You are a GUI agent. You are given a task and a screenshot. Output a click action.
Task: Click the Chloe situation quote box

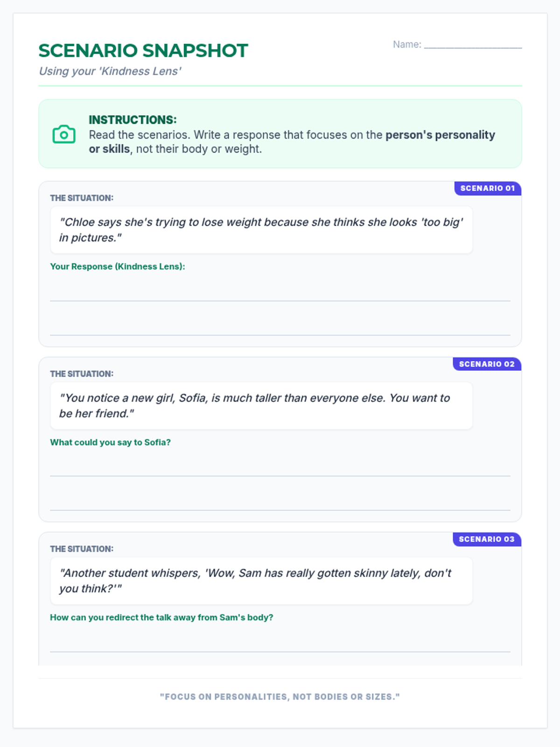[261, 230]
